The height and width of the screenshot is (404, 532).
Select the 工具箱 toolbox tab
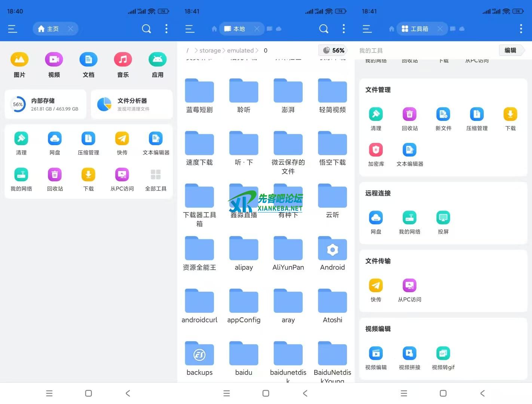[415, 29]
